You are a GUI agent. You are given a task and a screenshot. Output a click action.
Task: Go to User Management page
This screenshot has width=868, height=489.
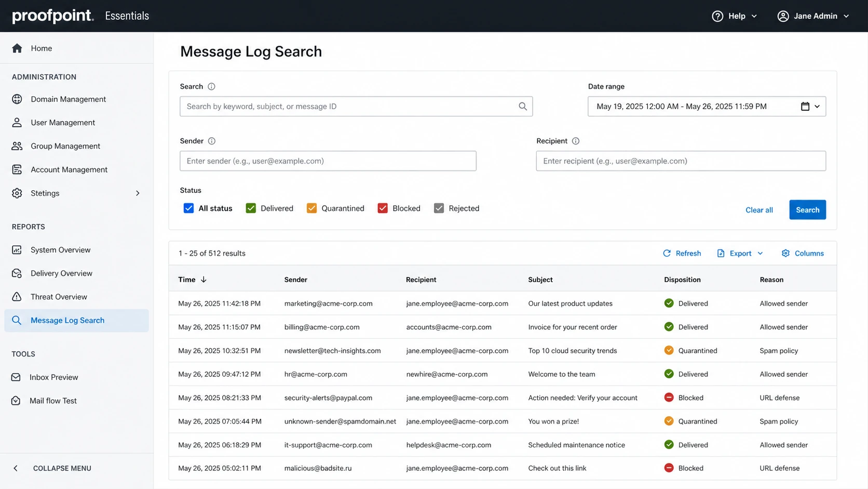click(x=63, y=123)
